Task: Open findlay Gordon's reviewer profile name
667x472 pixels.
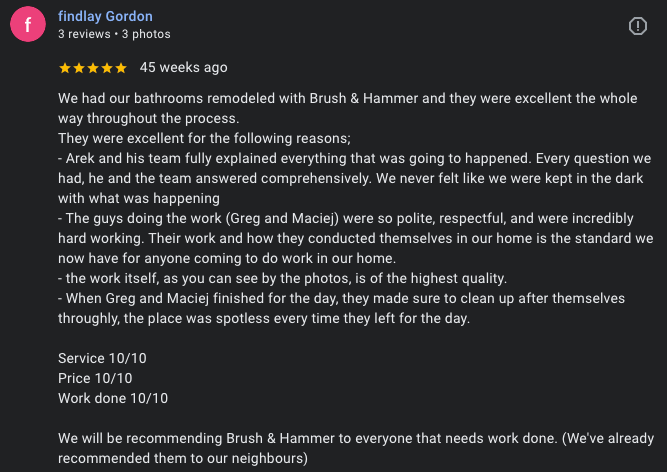Action: click(x=107, y=16)
